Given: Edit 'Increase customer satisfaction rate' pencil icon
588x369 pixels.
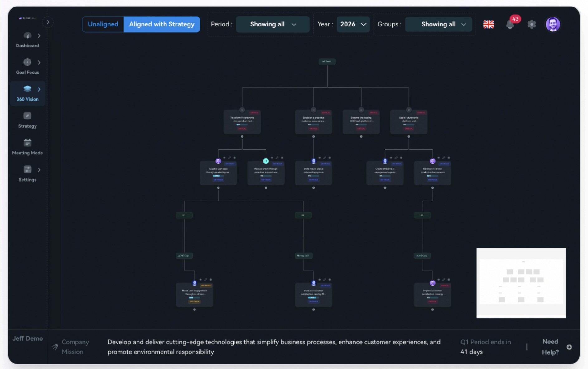Looking at the screenshot, I should [325, 280].
